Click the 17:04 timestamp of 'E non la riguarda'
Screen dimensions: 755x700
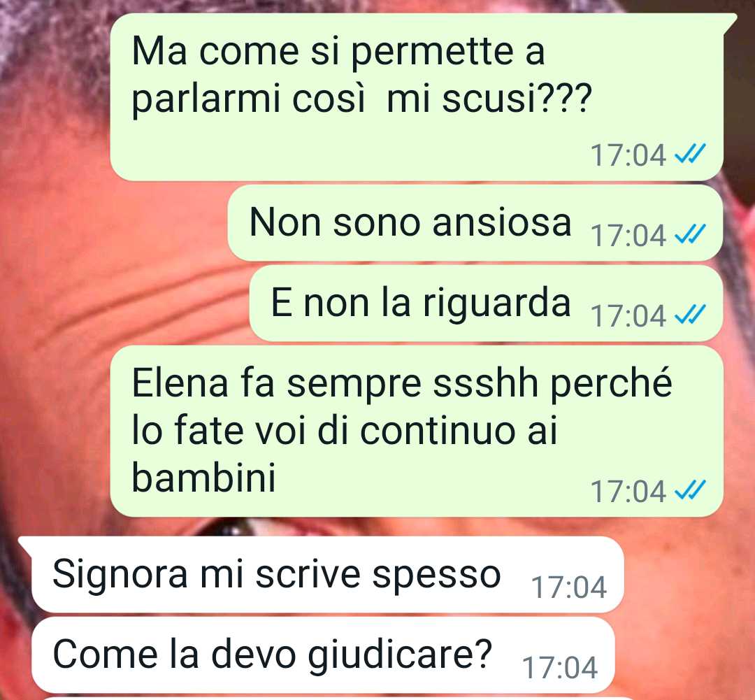[x=628, y=316]
